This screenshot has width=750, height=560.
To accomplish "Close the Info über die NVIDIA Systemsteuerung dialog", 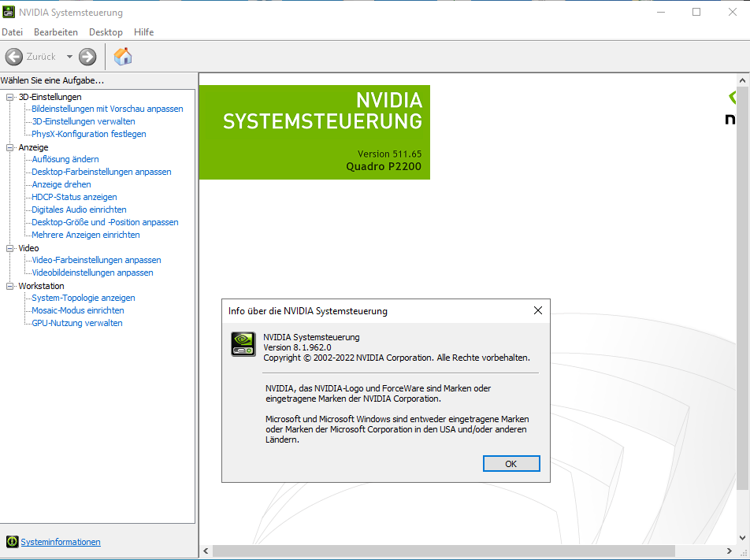I will (x=537, y=310).
